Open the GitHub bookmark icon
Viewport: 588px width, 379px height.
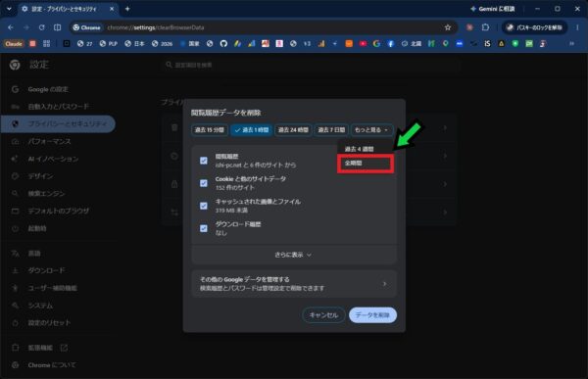click(223, 44)
